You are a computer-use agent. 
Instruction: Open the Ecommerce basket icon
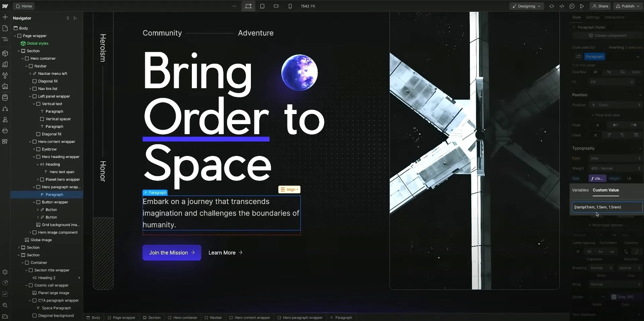coord(5,130)
